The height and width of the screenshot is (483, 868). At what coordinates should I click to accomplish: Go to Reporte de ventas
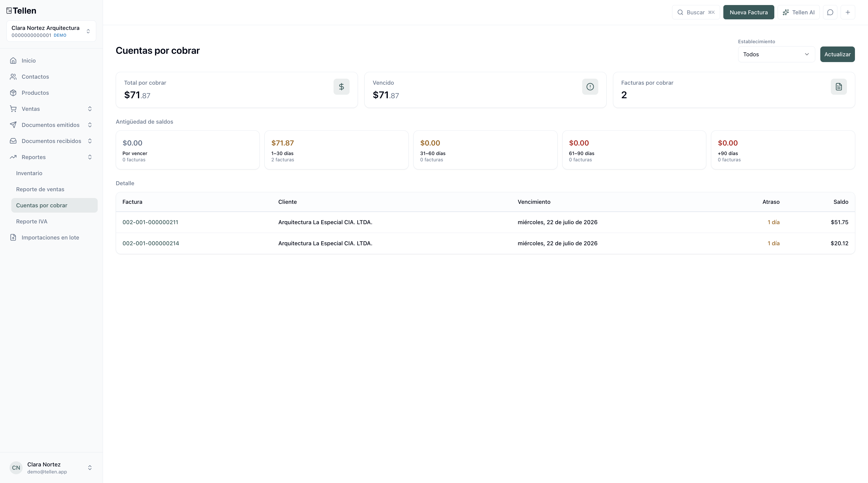point(40,189)
